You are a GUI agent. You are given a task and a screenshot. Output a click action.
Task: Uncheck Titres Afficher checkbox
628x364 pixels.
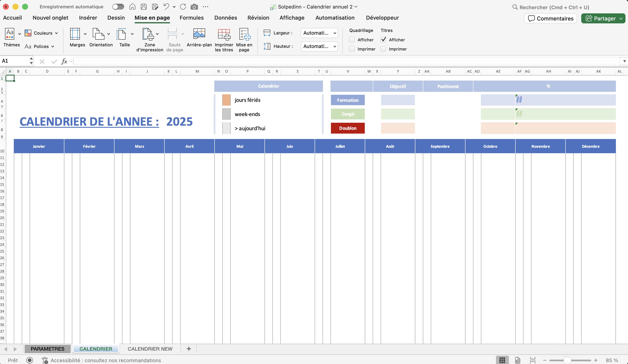pos(383,40)
